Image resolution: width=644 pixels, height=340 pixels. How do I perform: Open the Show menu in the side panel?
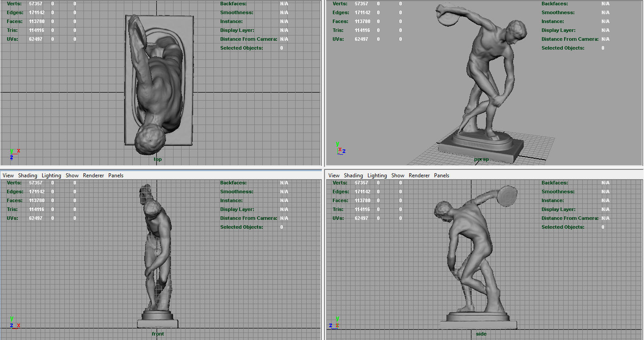pyautogui.click(x=398, y=176)
